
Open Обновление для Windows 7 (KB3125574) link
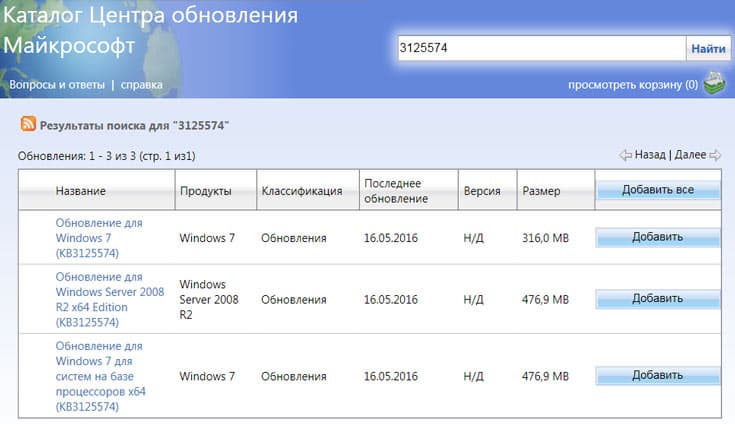pos(99,238)
